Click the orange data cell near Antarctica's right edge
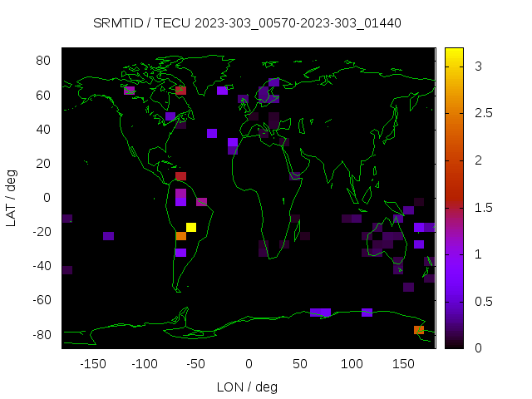This screenshot has width=532, height=399. coord(419,330)
